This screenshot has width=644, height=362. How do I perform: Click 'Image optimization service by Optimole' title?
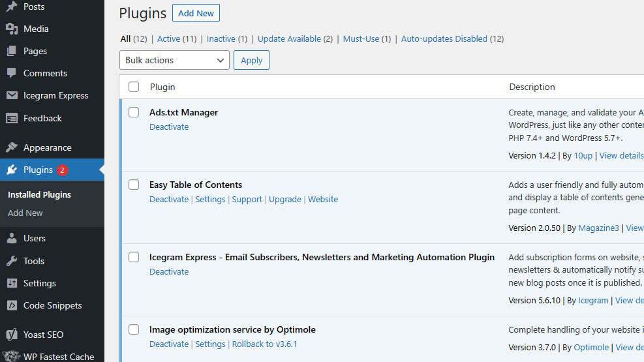[232, 329]
